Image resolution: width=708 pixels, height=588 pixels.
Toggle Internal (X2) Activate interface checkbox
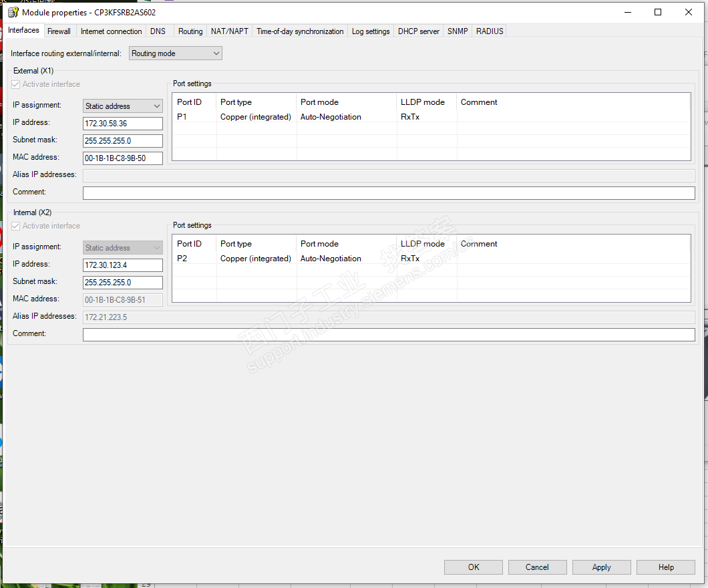(16, 227)
